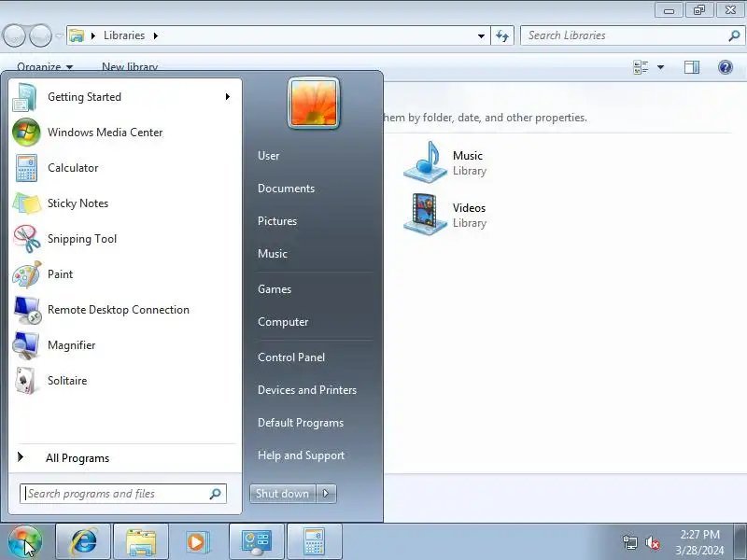Open User folder from Start menu
Viewport: 747px width, 560px height.
[x=269, y=156]
